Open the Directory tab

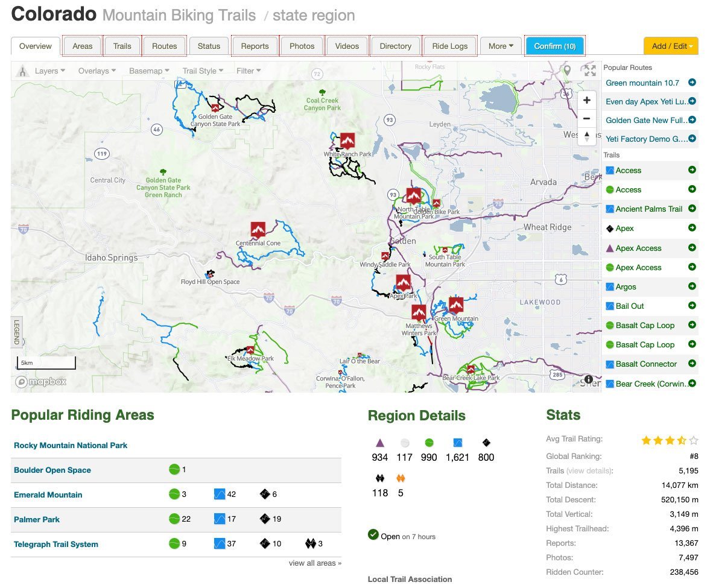click(x=396, y=46)
